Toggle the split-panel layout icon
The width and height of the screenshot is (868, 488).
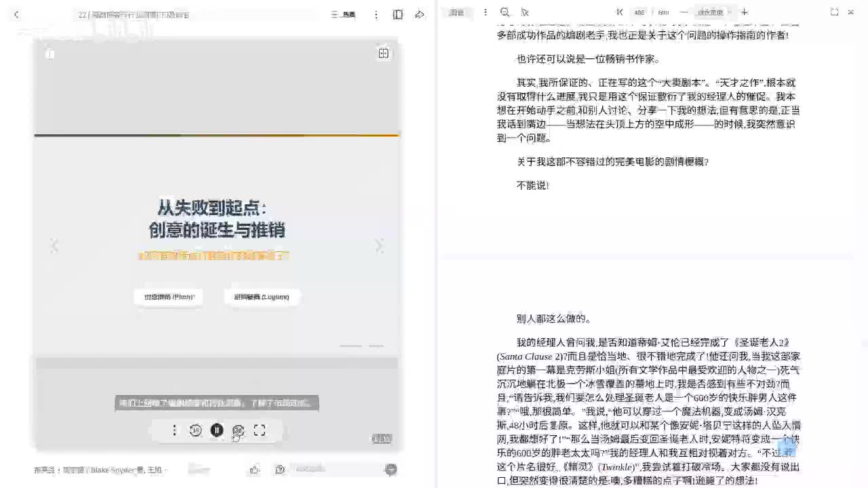[398, 14]
